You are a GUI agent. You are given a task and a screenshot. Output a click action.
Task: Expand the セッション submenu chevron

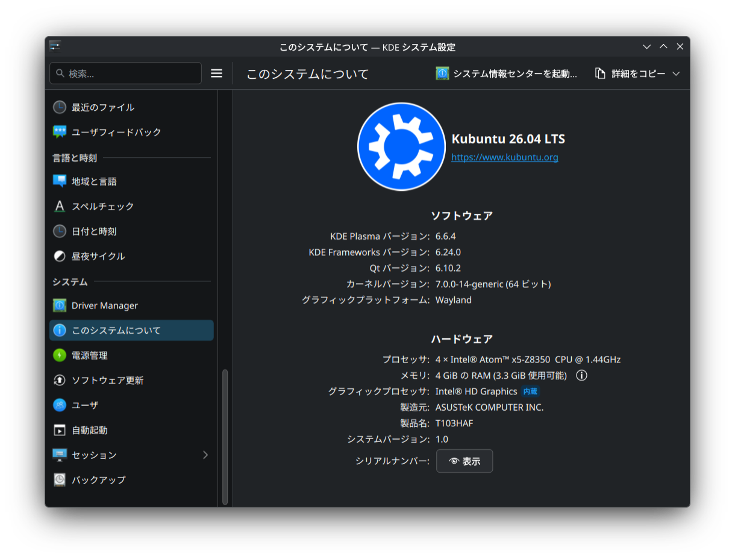pyautogui.click(x=205, y=455)
